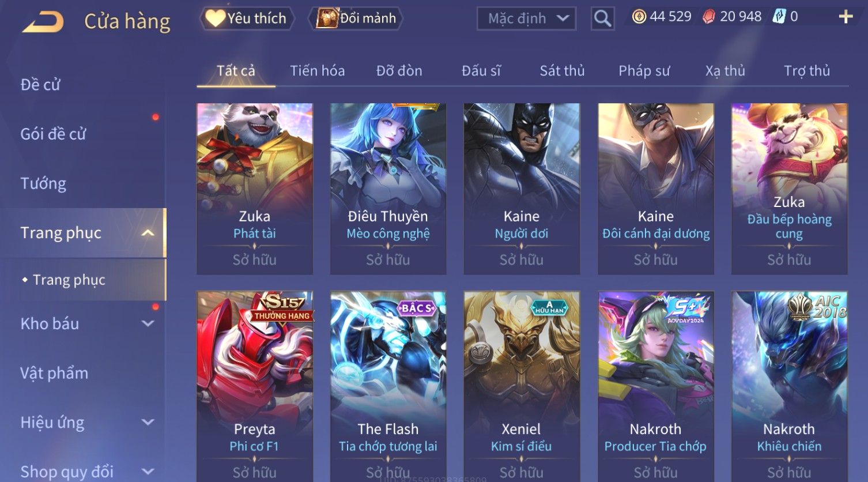868x482 pixels.
Task: Tap the plus icon to add currency
Action: coord(846,17)
